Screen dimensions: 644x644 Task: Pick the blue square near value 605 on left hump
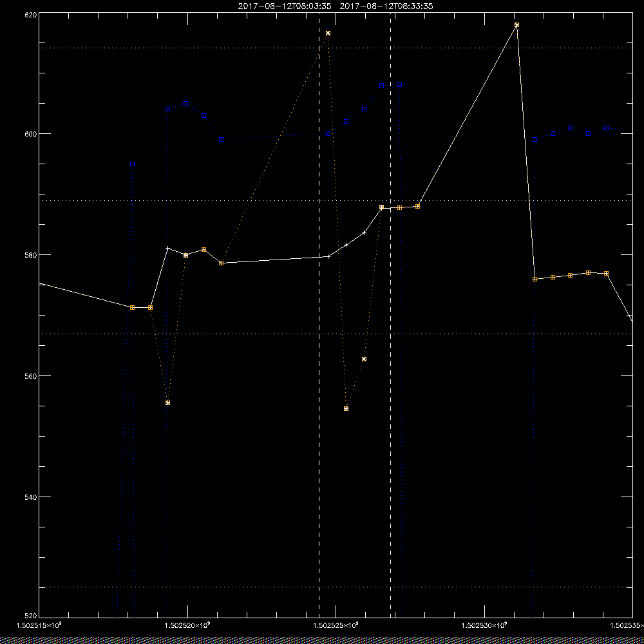tap(185, 104)
